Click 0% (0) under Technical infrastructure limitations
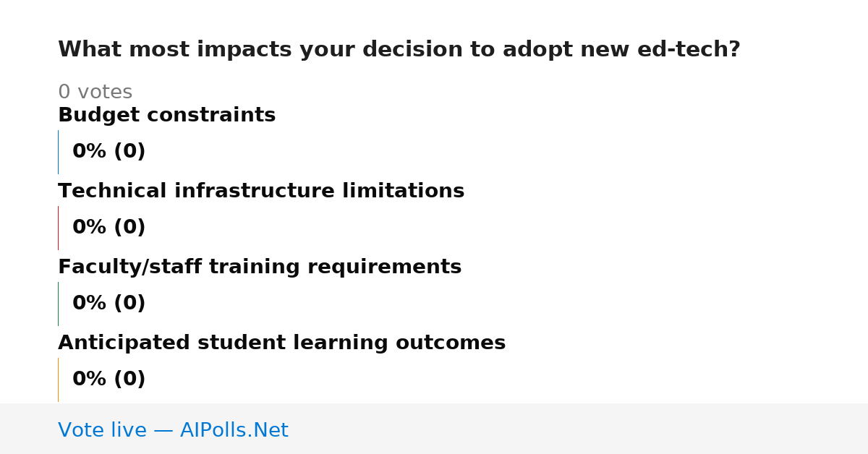Viewport: 868px width, 454px height. 109,228
